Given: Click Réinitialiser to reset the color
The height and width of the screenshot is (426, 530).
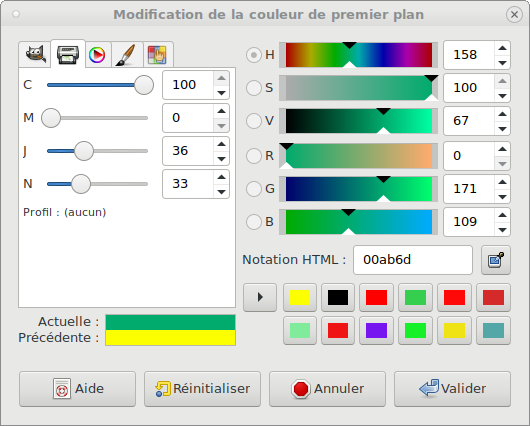Looking at the screenshot, I should pyautogui.click(x=202, y=389).
